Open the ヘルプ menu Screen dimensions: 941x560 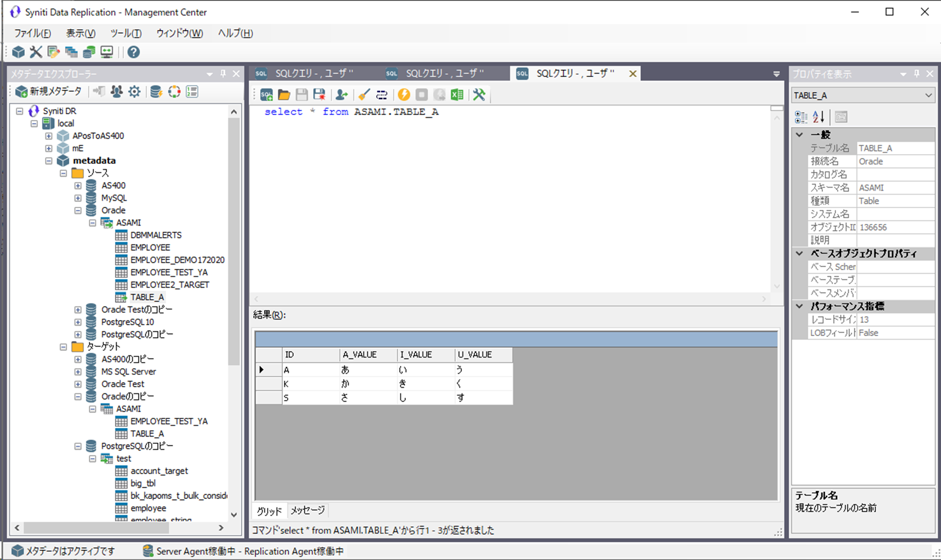(x=235, y=33)
